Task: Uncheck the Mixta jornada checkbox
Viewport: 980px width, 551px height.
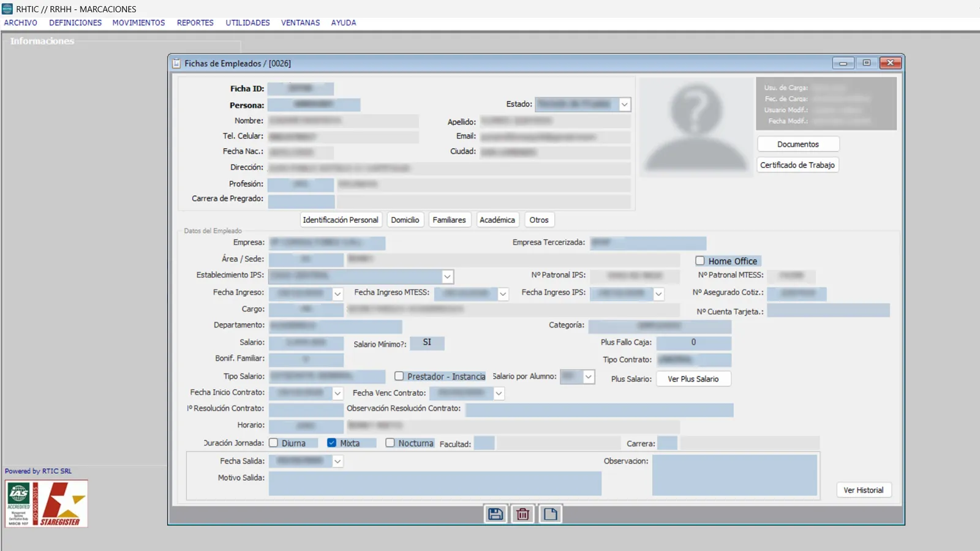Action: coord(331,443)
